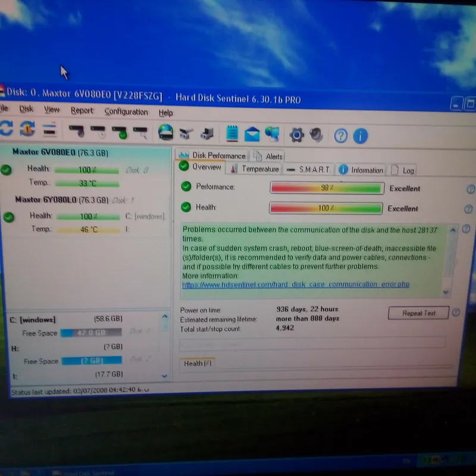Click the globe disk toolbar icon
This screenshot has height=476, width=476.
click(166, 132)
